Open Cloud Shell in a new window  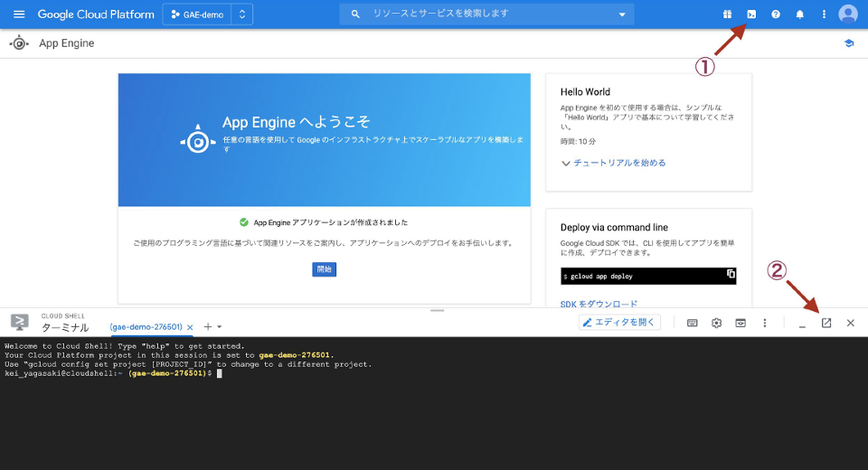pos(826,323)
